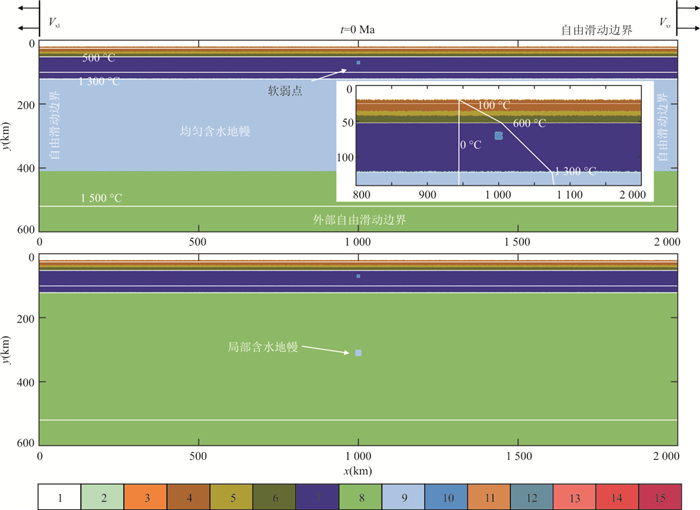This screenshot has height=510, width=700.
Task: Click the 外部自由滑动边界 label
Action: (x=357, y=218)
